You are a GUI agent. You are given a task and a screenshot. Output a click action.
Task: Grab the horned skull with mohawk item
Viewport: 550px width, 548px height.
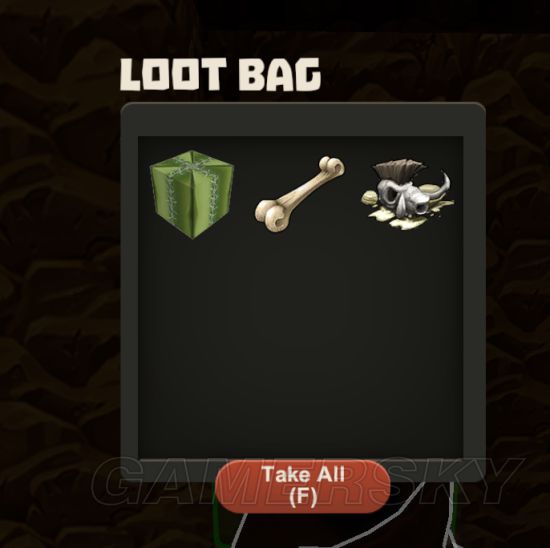(408, 193)
